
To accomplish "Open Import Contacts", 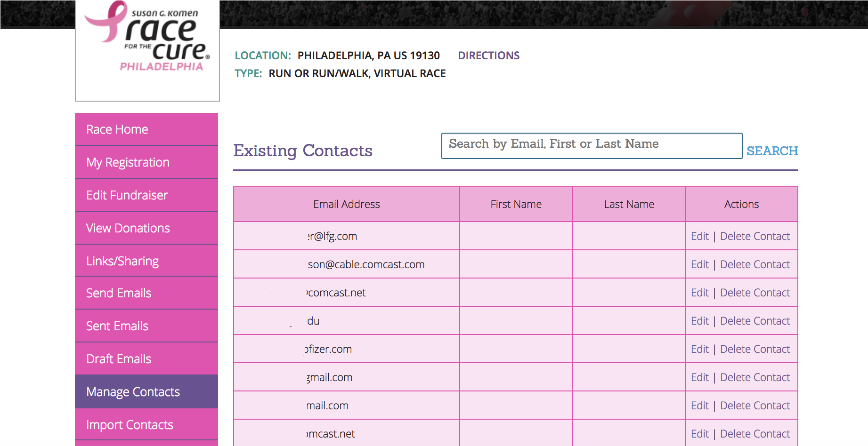I will point(129,424).
